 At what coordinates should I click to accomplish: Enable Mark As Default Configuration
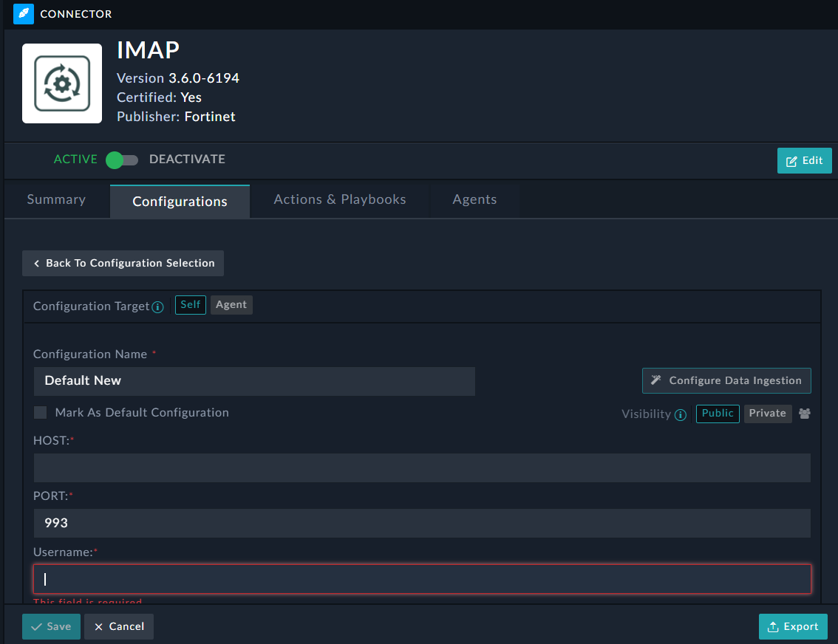click(40, 412)
